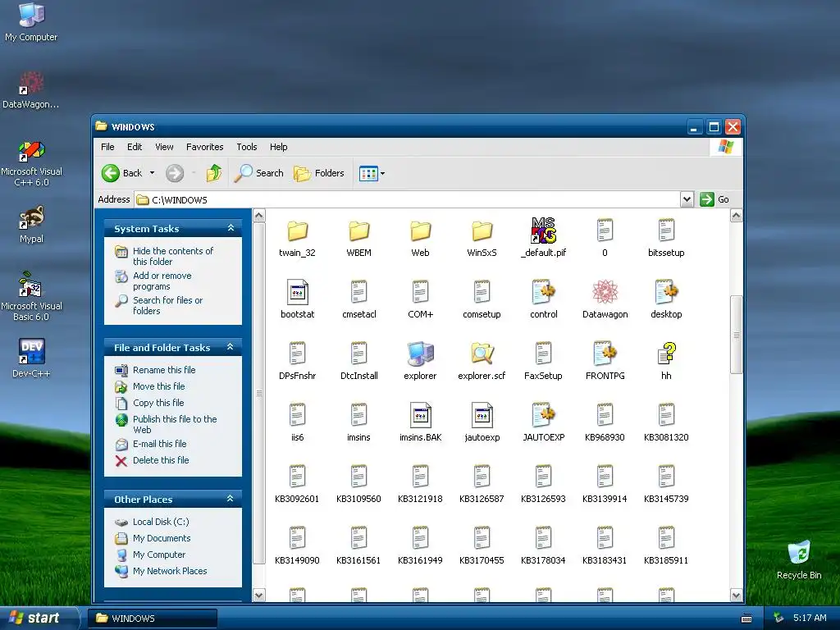The image size is (840, 630).
Task: Select Microsoft Visual C++ 6.0 shortcut
Action: pos(31,163)
